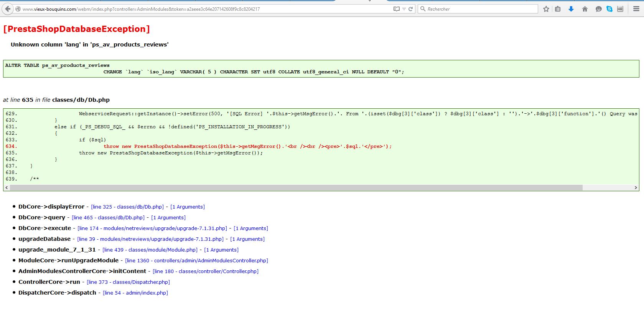Click the horizontal scrollbar thumb of code box
Screen dimensions: 644x318
coord(296,188)
